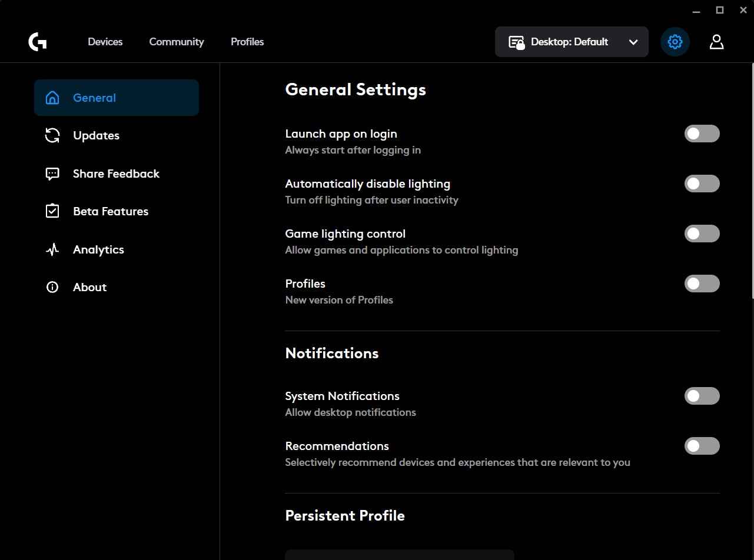Click the Updates refresh icon
This screenshot has width=754, height=560.
[52, 135]
